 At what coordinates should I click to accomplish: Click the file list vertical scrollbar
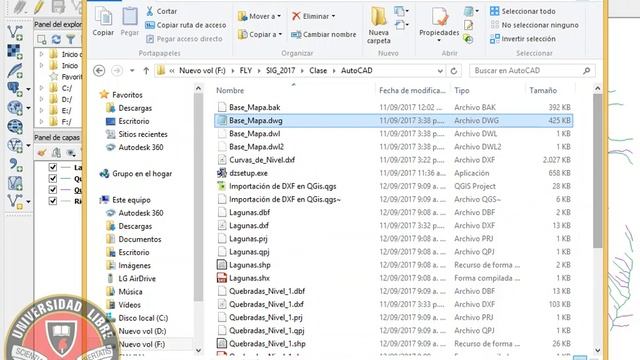598,171
